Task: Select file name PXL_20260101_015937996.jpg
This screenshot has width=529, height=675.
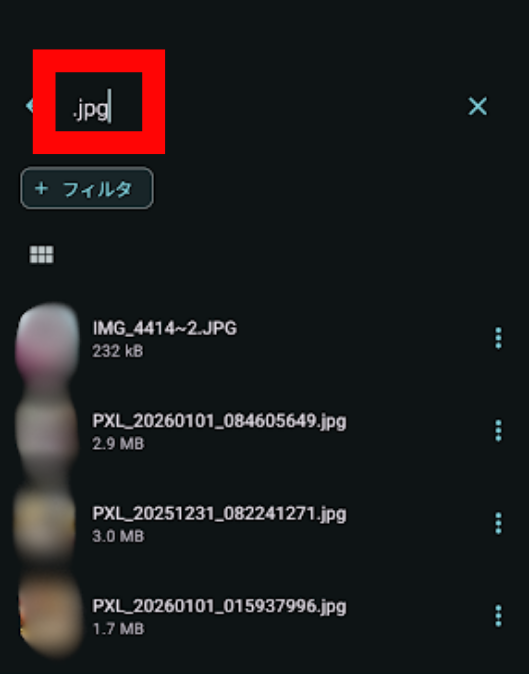Action: 219,606
